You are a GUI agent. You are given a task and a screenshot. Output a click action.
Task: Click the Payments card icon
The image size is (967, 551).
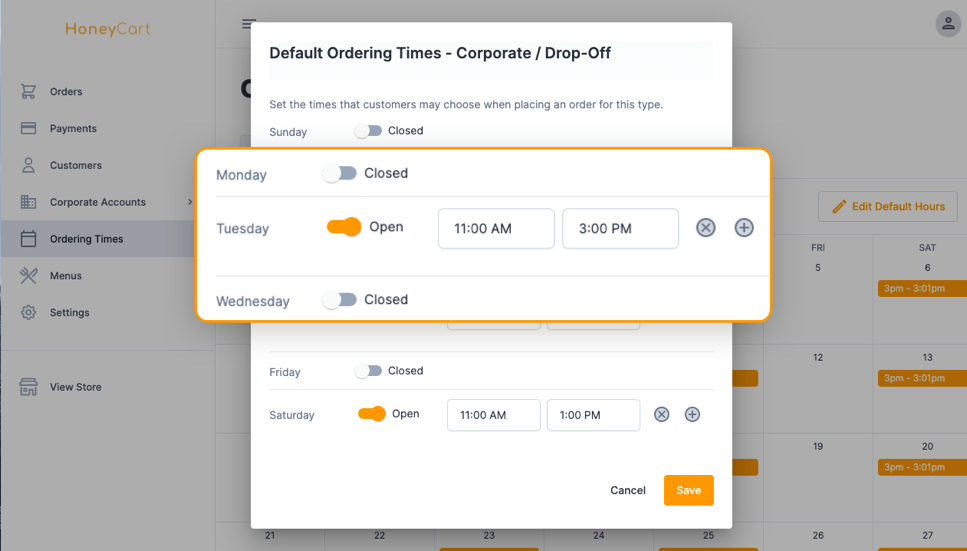28,128
